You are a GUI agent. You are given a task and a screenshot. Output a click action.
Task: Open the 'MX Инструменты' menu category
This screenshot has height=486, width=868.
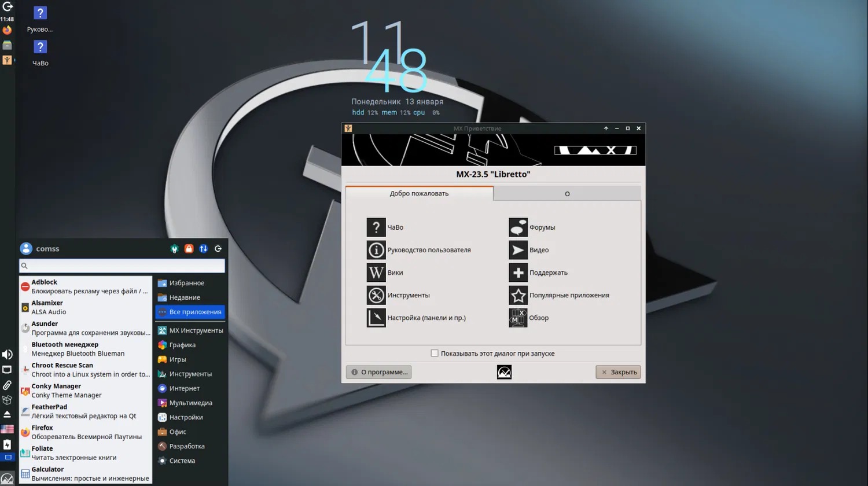point(196,330)
